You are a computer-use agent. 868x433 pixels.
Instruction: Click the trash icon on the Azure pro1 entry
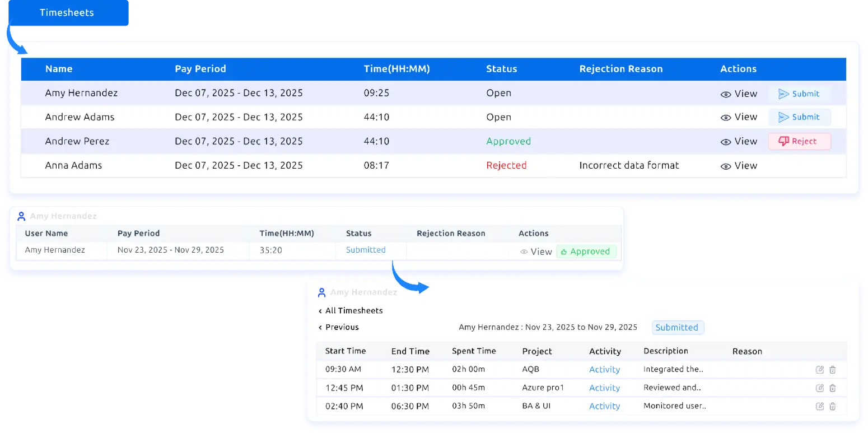[833, 388]
